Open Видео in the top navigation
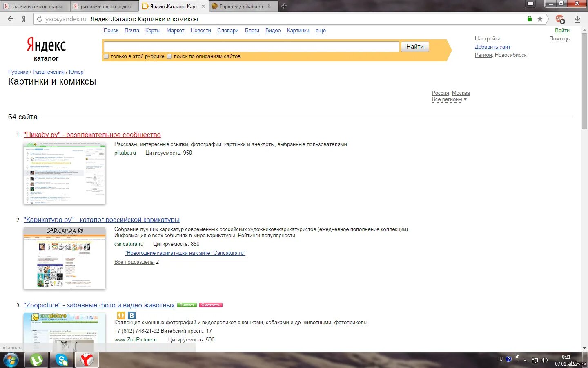Viewport: 588px width, 368px height. pos(273,31)
